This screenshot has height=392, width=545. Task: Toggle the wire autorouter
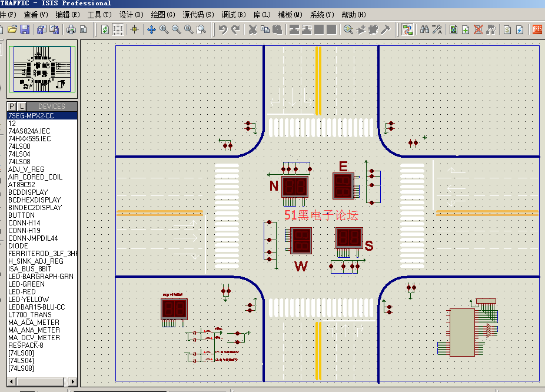(x=407, y=29)
